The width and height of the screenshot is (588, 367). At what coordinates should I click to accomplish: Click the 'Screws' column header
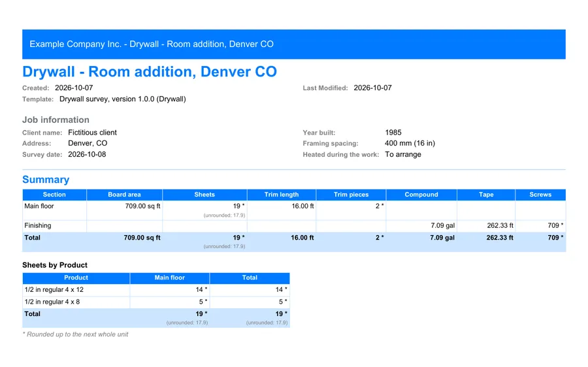(540, 195)
